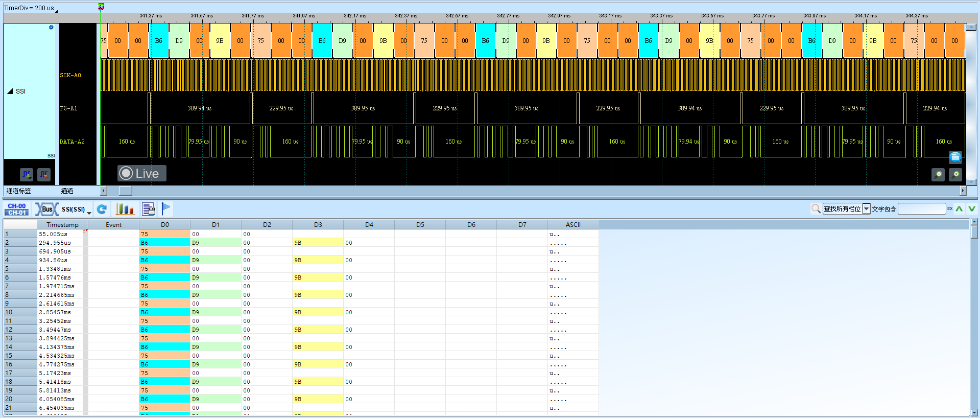Screen dimensions: 980x418
Task: Open the SSI(SSI) bus dropdown arrow
Action: tap(89, 212)
